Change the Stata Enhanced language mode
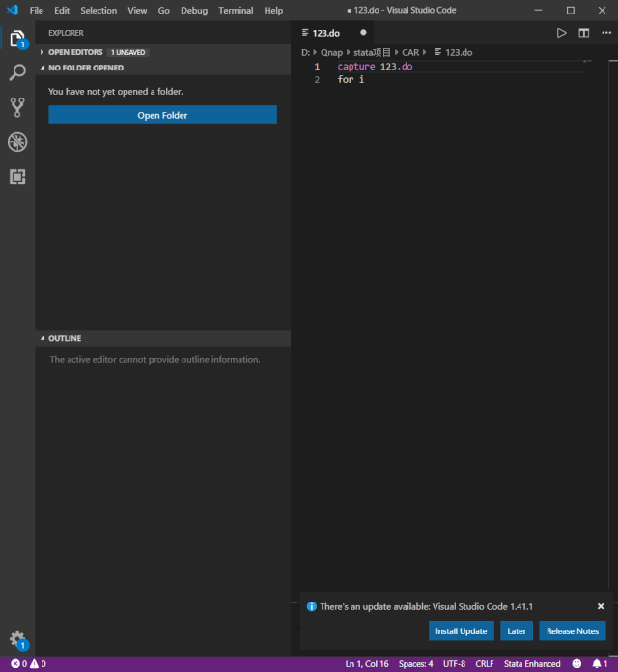The height and width of the screenshot is (672, 618). click(x=531, y=664)
